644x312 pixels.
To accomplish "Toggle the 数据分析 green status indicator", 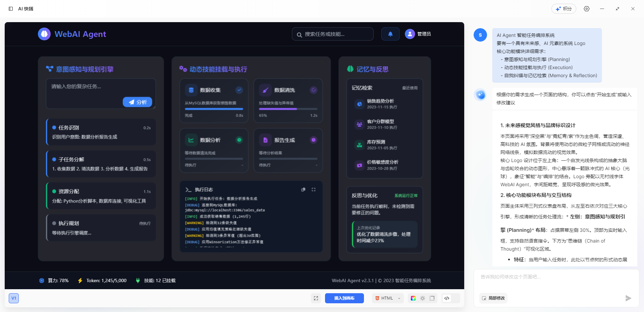I will coord(239,140).
